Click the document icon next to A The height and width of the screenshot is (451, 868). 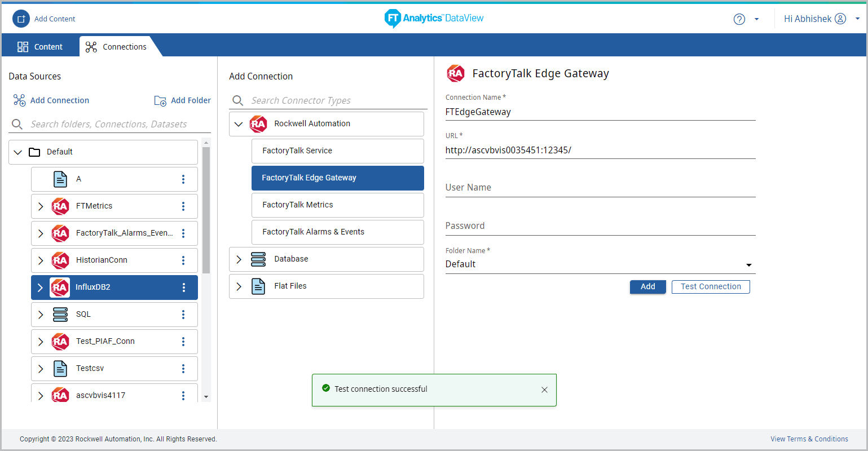[x=60, y=179]
